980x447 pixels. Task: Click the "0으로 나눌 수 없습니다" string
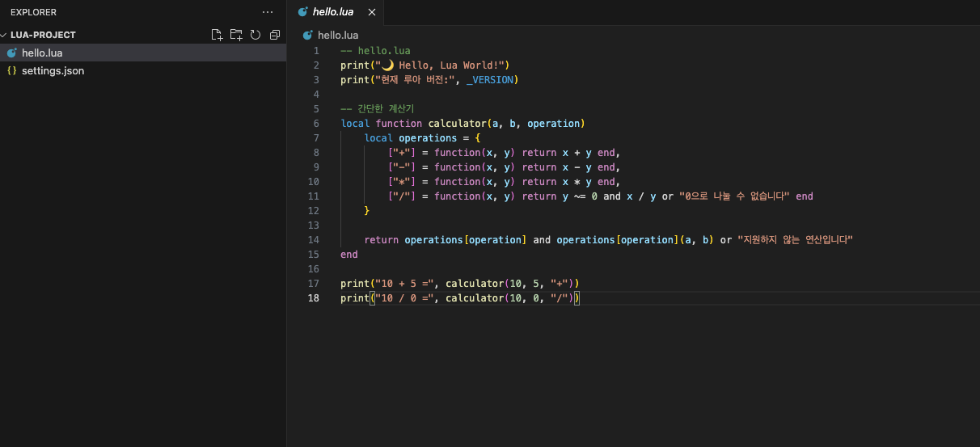click(x=734, y=196)
